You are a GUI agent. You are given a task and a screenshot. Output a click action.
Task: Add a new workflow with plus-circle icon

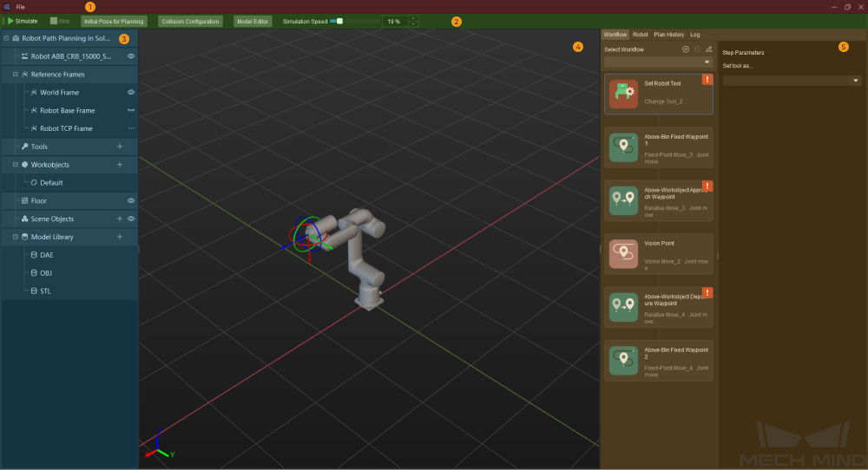[x=686, y=49]
